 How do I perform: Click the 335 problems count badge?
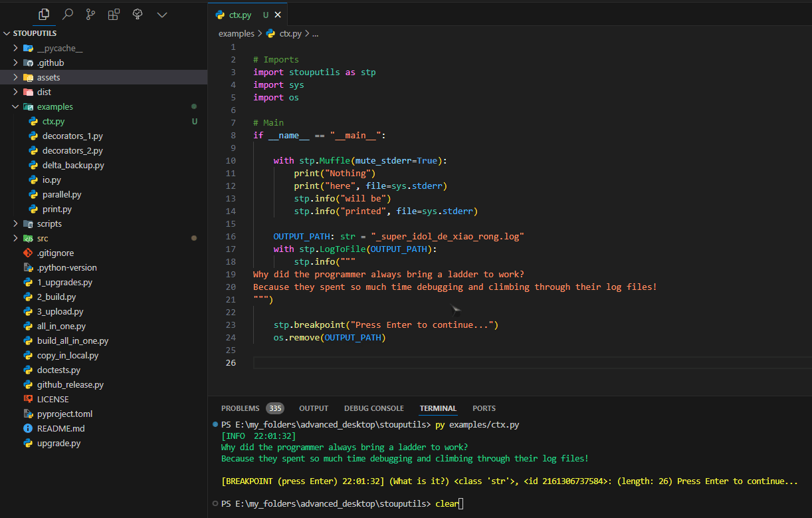(274, 408)
